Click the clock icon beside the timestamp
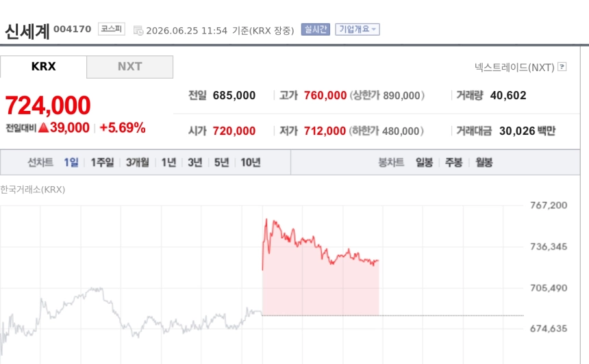 click(x=138, y=31)
